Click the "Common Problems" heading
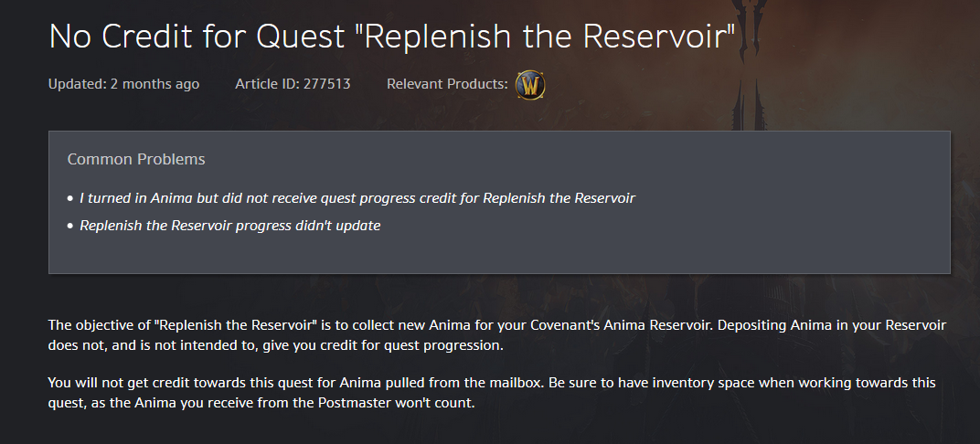980x444 pixels. (x=136, y=159)
